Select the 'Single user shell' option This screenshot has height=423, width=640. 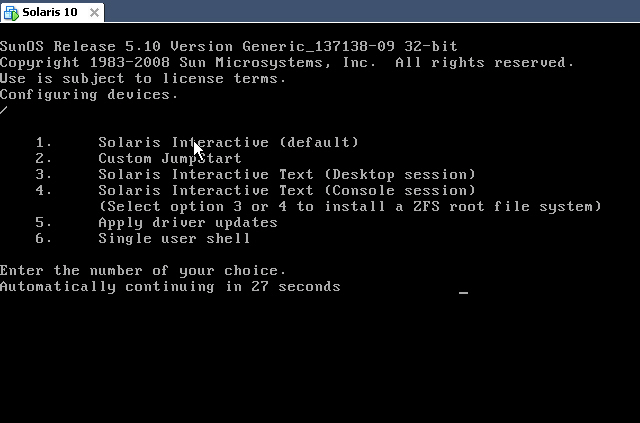tap(174, 238)
